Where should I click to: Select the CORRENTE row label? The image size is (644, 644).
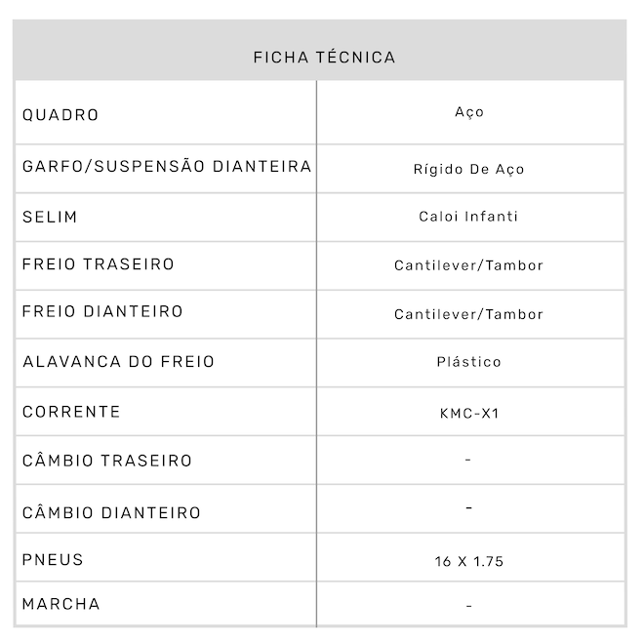(x=71, y=412)
